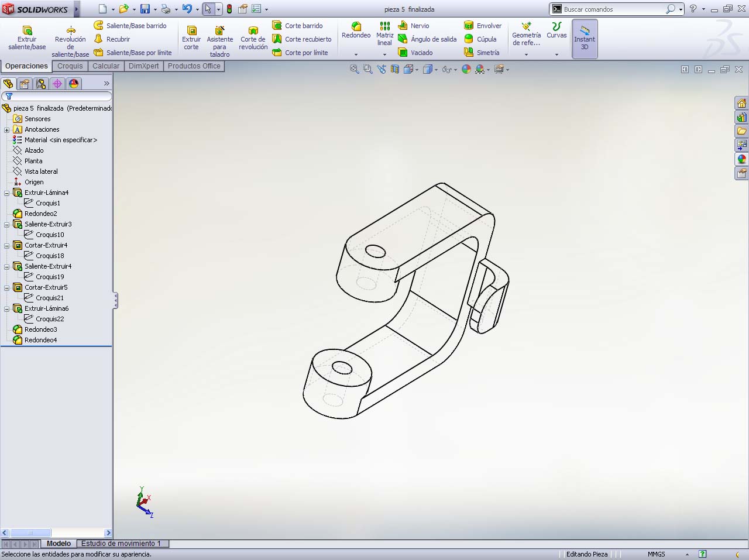Click the edit appearance color ball
Viewport: 749px width, 560px height.
[466, 69]
